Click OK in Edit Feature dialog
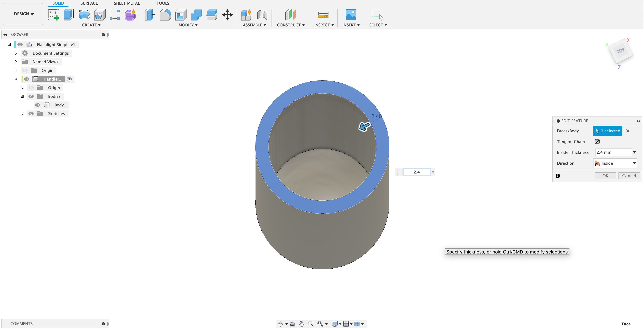 point(605,176)
